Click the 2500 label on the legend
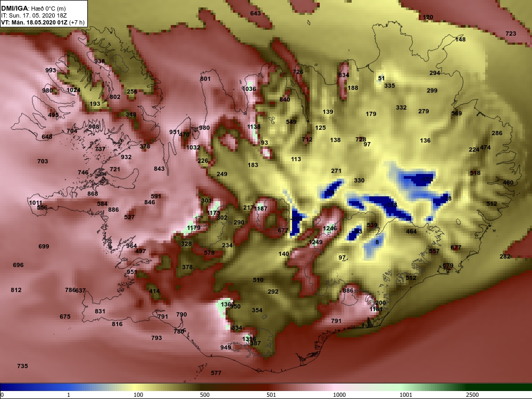532x399 pixels. (x=472, y=395)
